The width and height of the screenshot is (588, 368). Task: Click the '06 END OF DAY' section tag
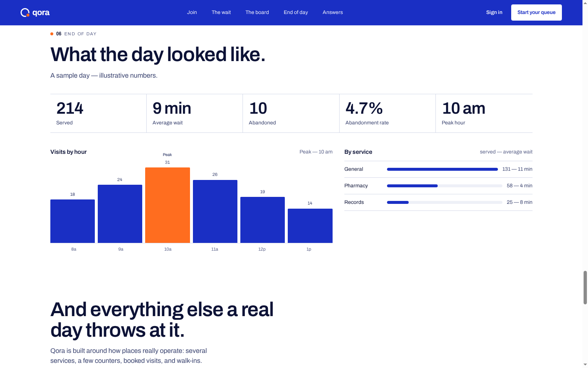(73, 34)
